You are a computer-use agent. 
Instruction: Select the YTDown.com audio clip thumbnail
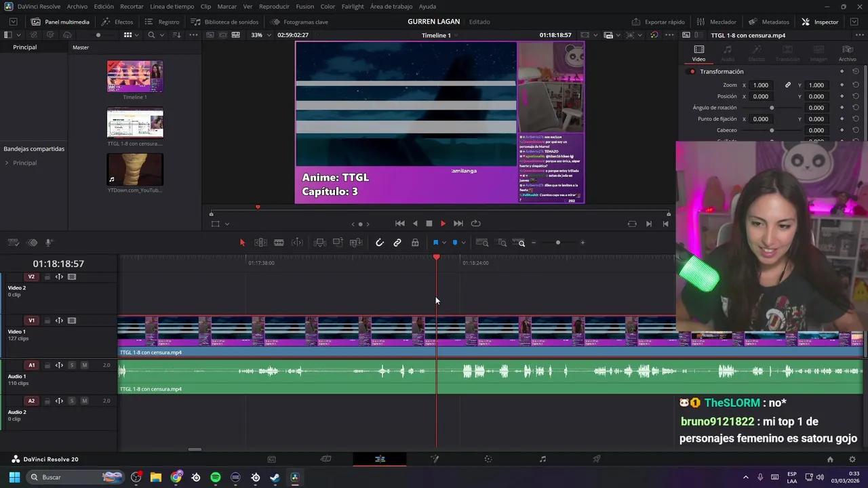(135, 169)
